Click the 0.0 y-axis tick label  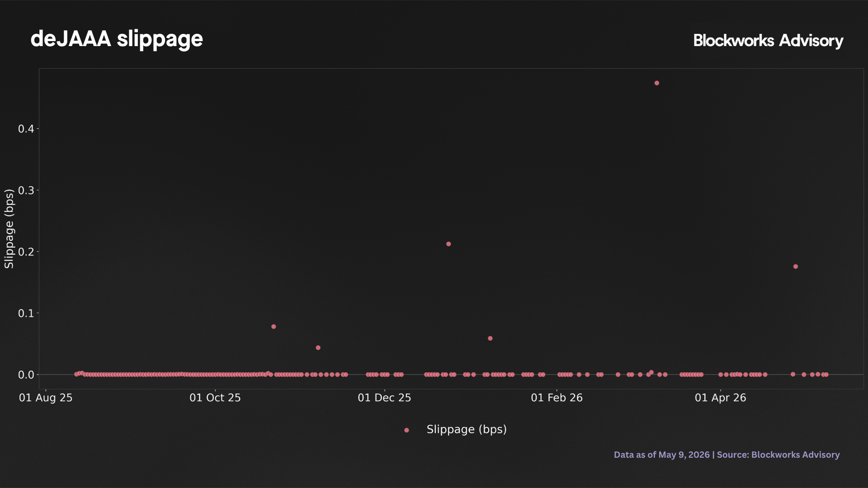click(26, 375)
